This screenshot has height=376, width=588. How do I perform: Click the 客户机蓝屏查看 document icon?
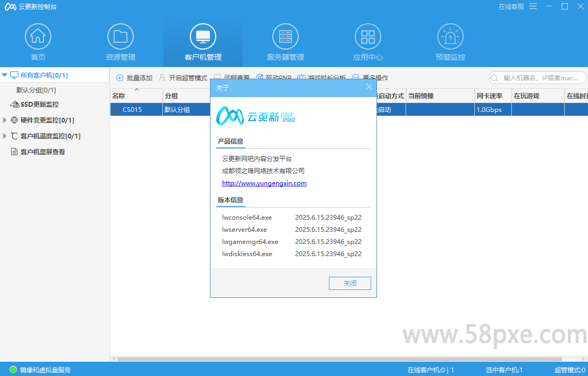coord(14,152)
